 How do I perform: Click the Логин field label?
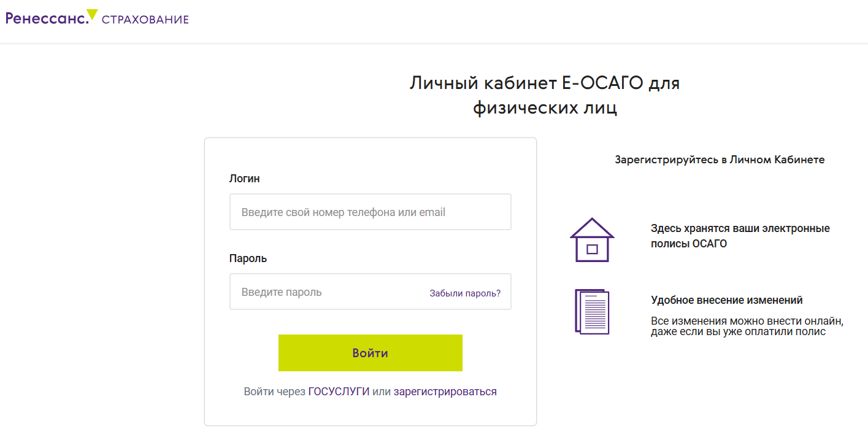pos(245,179)
